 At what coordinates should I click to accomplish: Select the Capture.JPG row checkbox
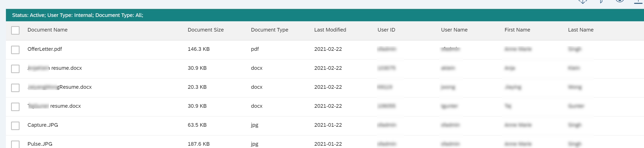15,125
